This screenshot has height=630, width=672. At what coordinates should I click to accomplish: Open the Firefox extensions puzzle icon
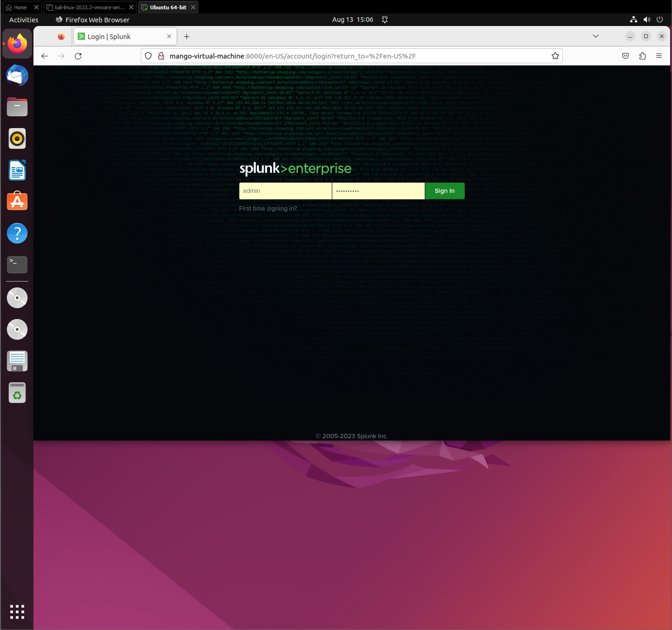pyautogui.click(x=642, y=56)
